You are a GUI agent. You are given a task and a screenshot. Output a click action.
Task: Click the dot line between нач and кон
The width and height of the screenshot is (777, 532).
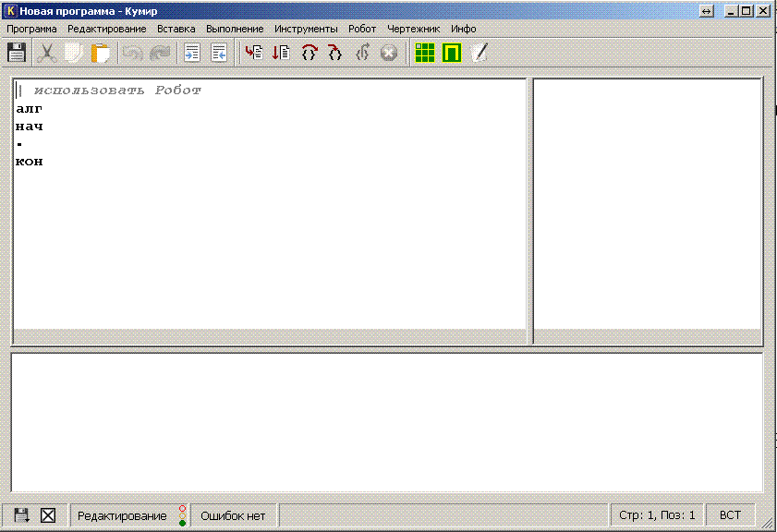(x=19, y=144)
